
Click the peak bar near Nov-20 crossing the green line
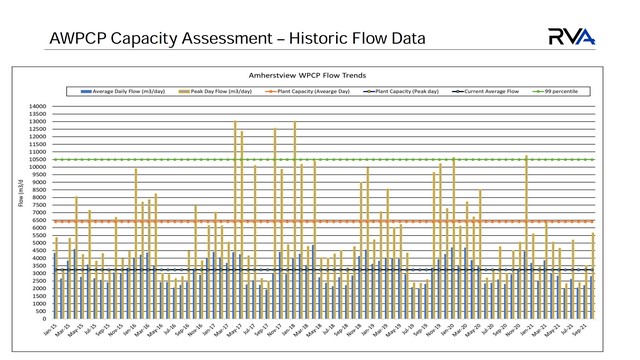527,237
